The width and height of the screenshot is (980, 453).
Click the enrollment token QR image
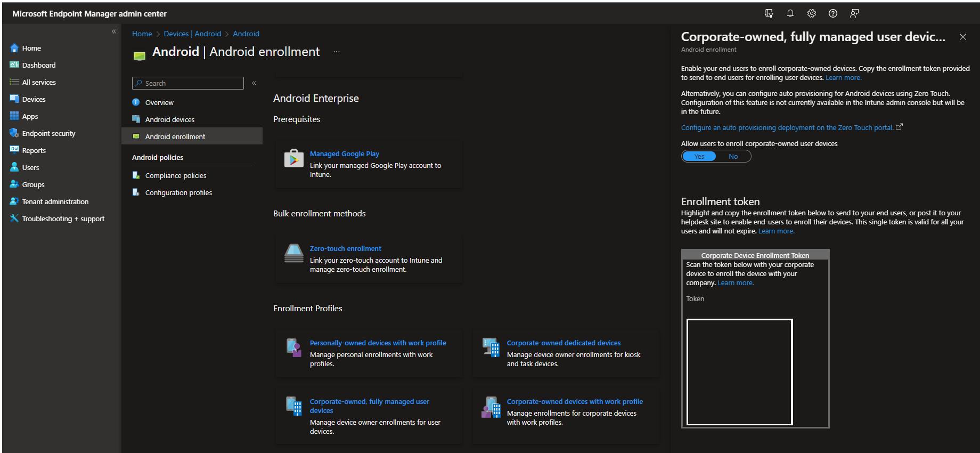[x=739, y=372]
